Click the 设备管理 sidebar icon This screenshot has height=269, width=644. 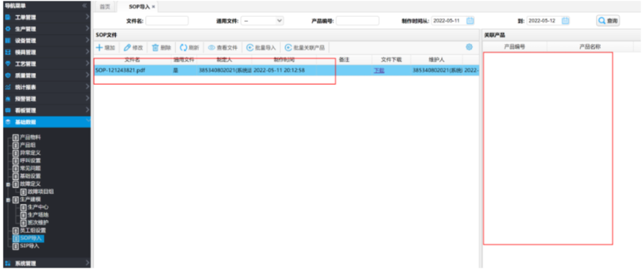point(8,40)
